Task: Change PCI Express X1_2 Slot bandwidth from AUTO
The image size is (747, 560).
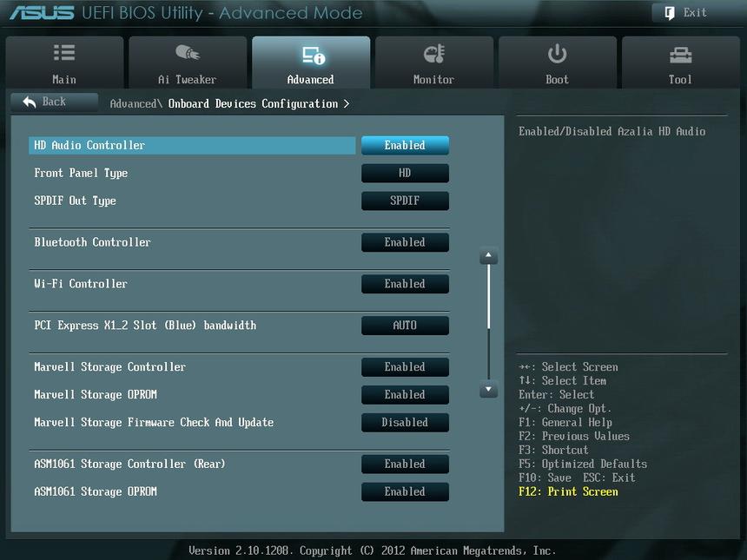Action: click(x=405, y=325)
